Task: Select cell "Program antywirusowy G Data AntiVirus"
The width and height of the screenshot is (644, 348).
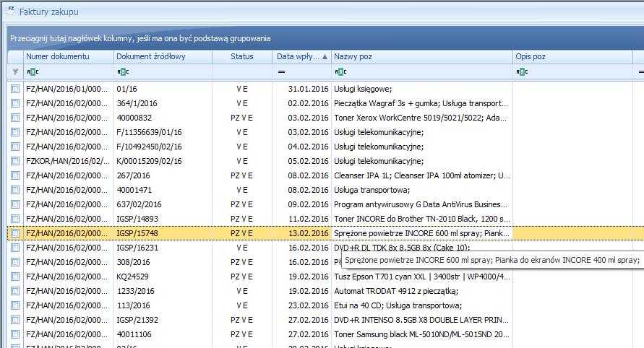Action: [x=422, y=204]
